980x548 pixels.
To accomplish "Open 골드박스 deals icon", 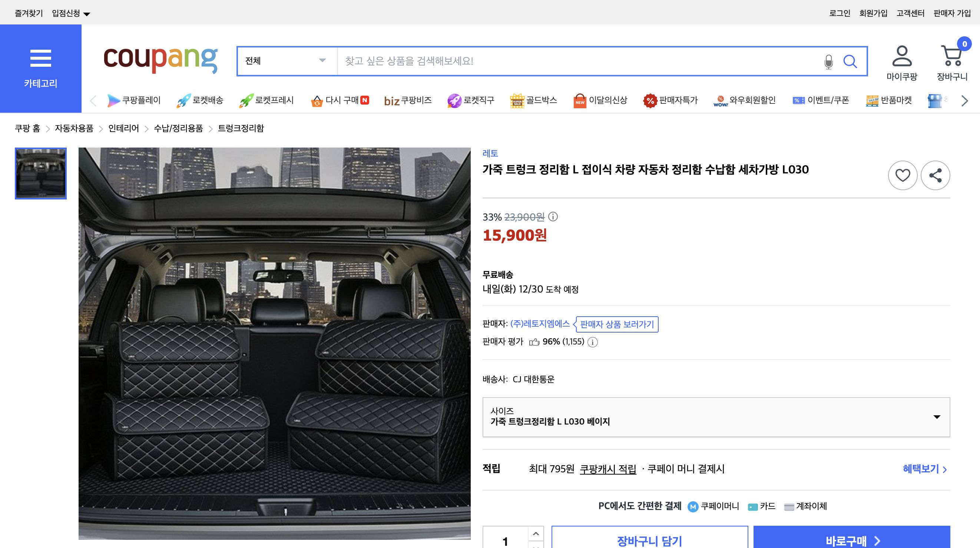I will tap(517, 100).
